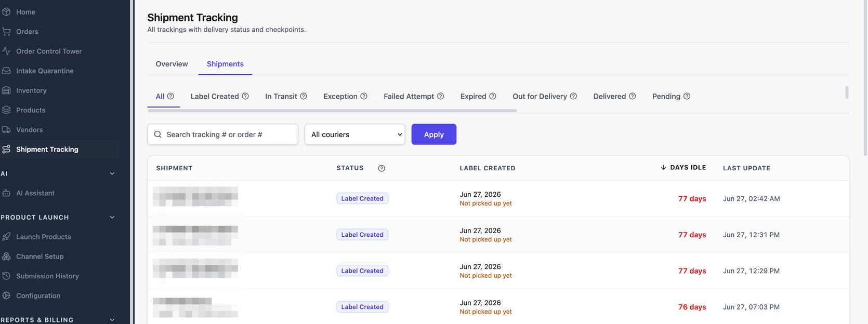Click the Vendors truck icon
This screenshot has height=324, width=868.
tap(6, 130)
